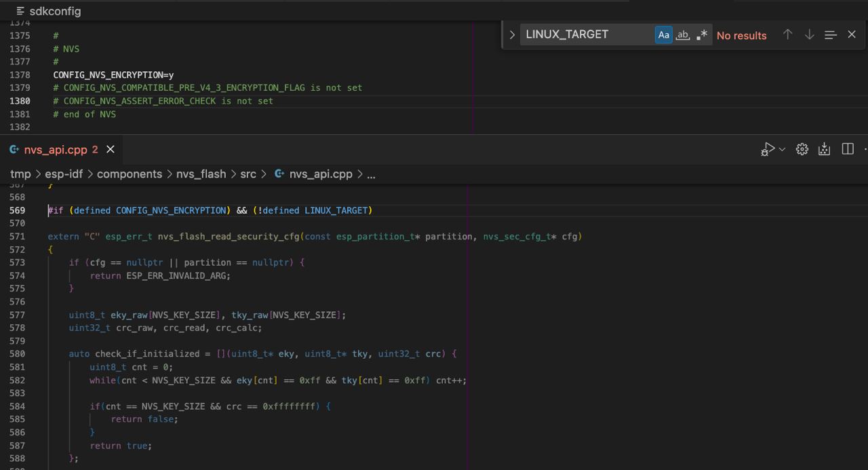Click the download tray icon in editor toolbar
The height and width of the screenshot is (470, 868).
825,149
